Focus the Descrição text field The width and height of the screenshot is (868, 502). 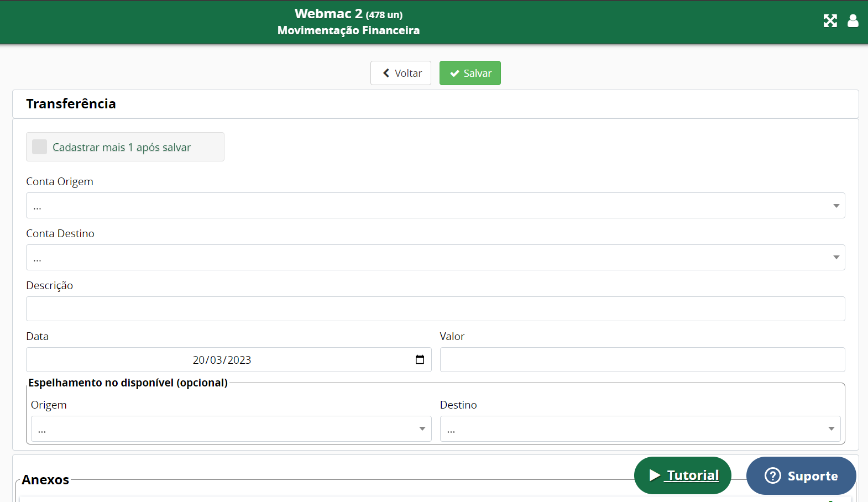click(x=435, y=309)
